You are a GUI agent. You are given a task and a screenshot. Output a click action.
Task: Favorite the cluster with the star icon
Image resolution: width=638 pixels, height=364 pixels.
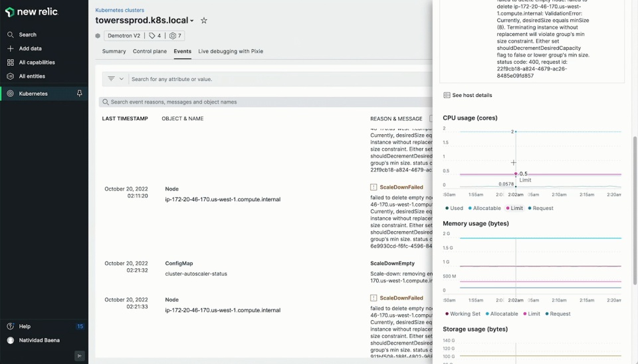coord(204,21)
